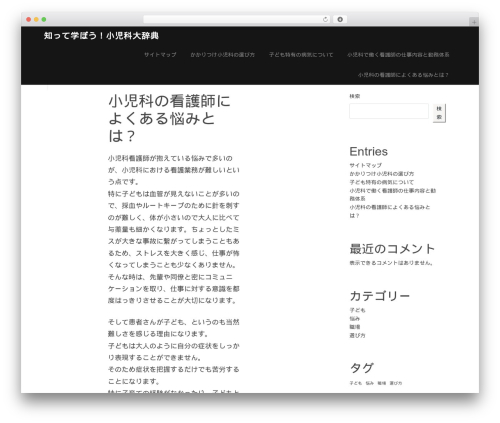Click the browser reload icon
Screen dimensions: 500x423
point(325,19)
